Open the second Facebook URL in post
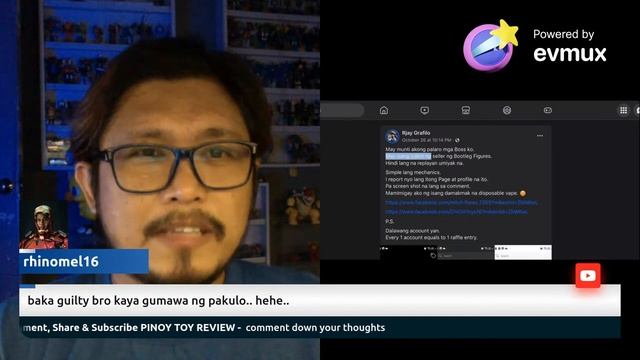 456,212
